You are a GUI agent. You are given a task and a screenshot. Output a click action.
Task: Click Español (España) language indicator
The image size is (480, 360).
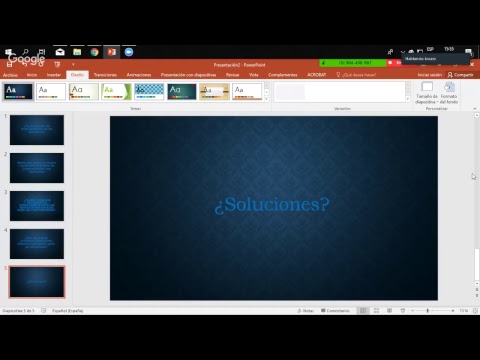tap(68, 311)
